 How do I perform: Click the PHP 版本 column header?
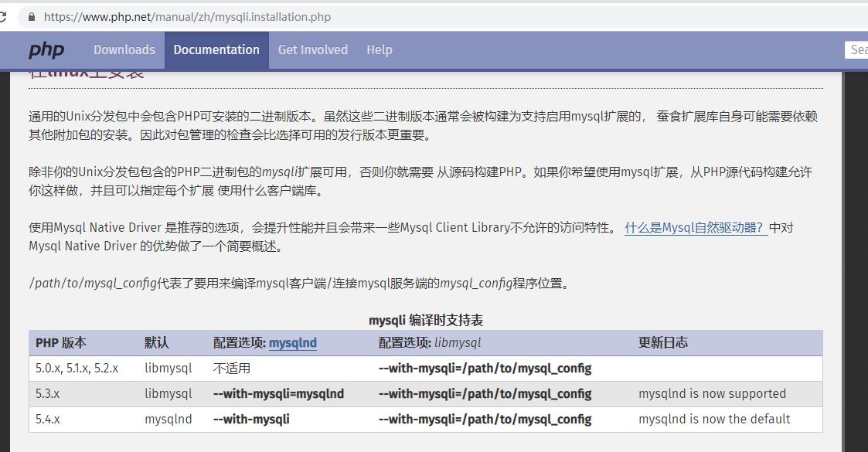pos(61,343)
